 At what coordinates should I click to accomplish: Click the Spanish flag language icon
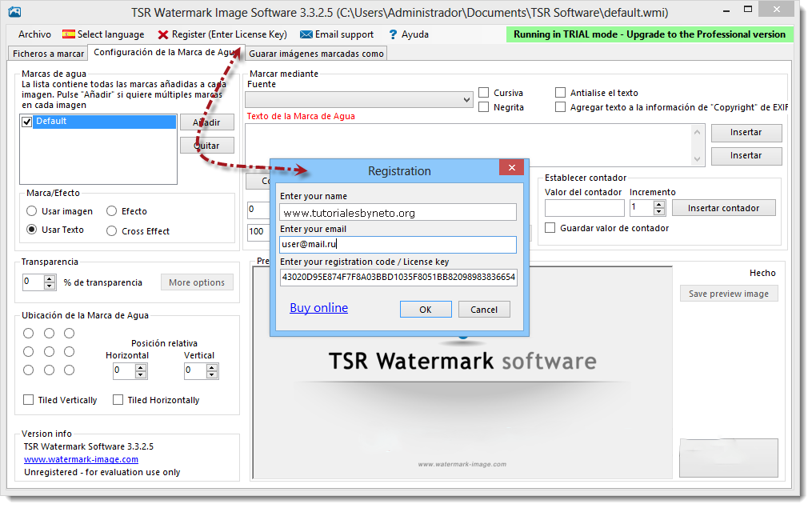click(68, 34)
